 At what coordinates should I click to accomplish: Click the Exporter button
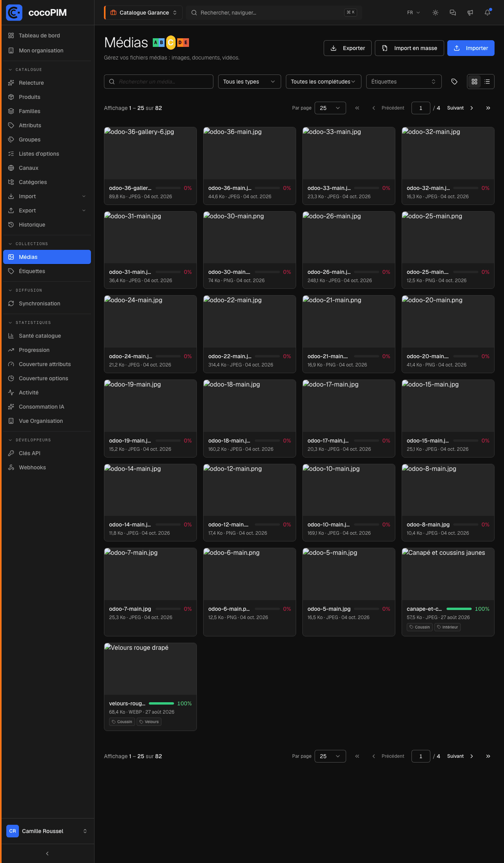(348, 48)
